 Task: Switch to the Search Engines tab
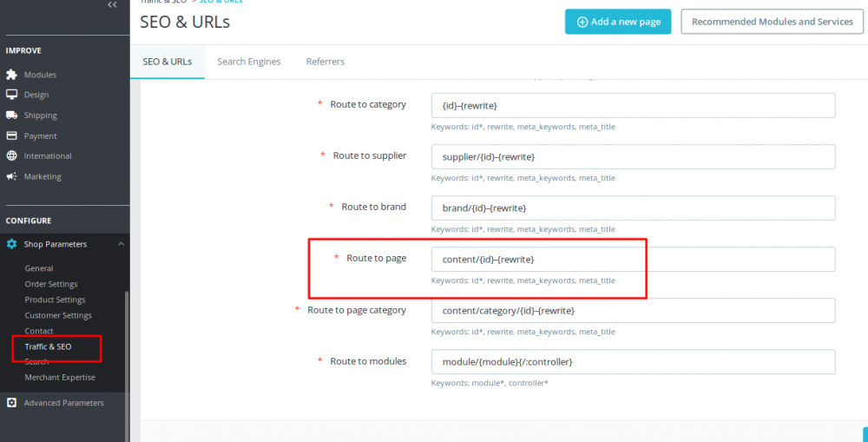pyautogui.click(x=249, y=62)
